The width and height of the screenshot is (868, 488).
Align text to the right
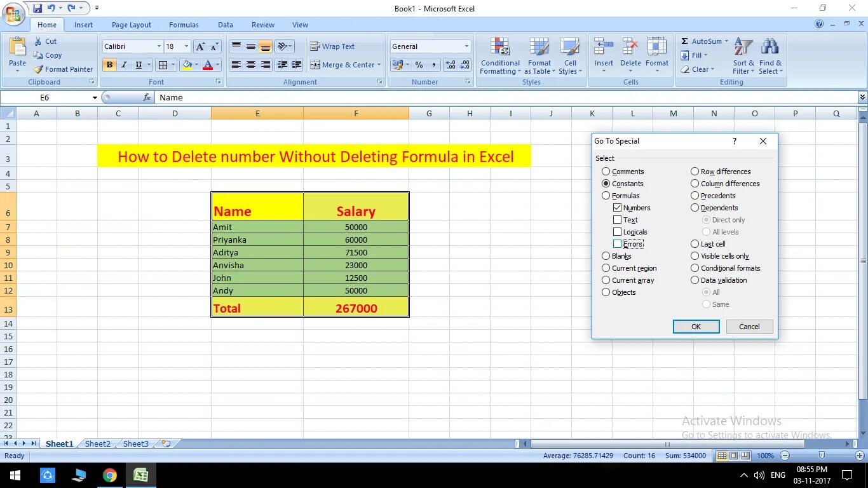click(x=266, y=65)
